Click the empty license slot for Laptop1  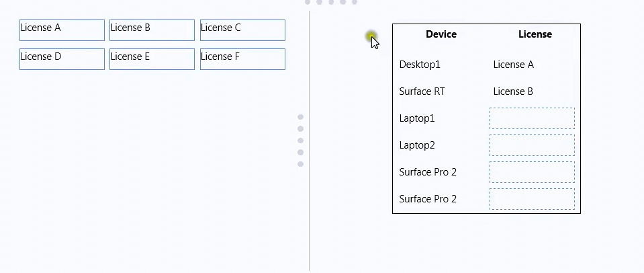(532, 118)
